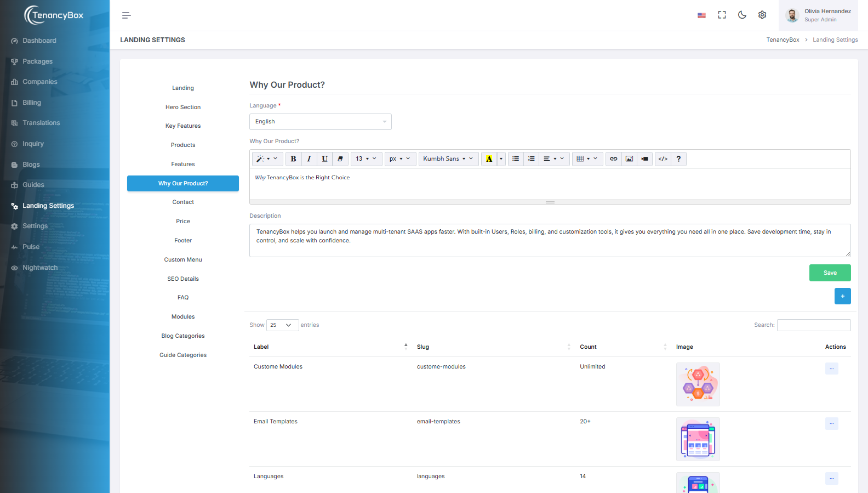Click the editor resize handle bar
868x493 pixels.
(550, 202)
